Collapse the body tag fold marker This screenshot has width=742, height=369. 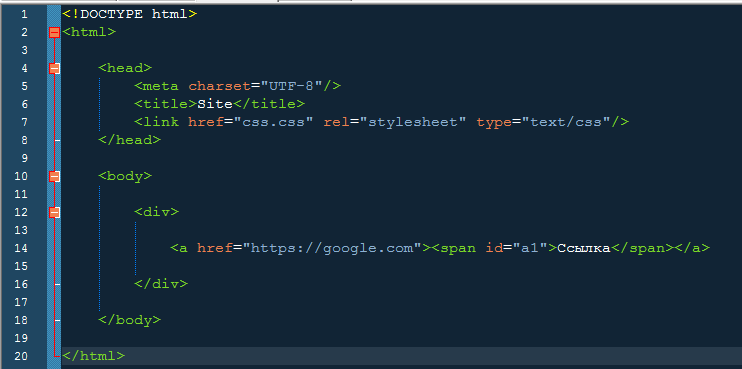[x=54, y=176]
